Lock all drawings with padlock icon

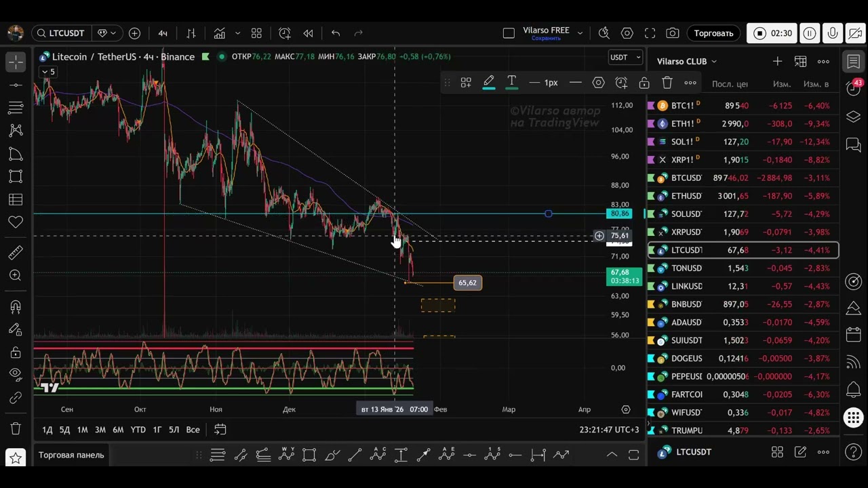pyautogui.click(x=16, y=352)
